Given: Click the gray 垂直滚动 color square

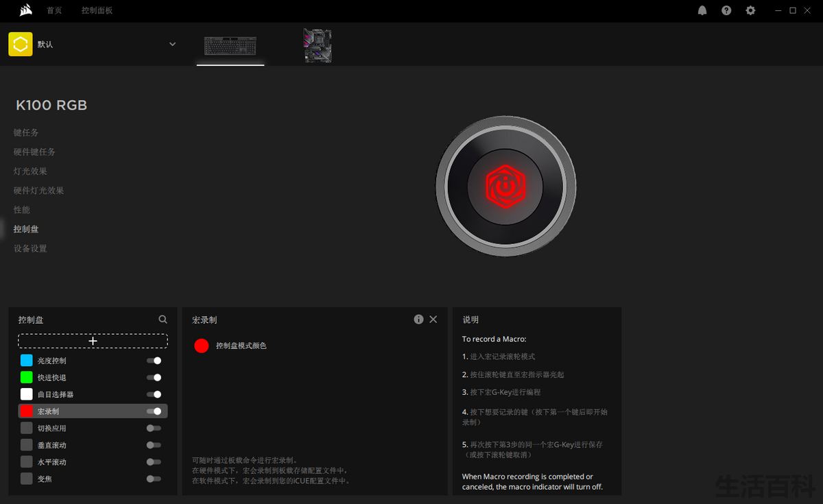Looking at the screenshot, I should (x=26, y=445).
